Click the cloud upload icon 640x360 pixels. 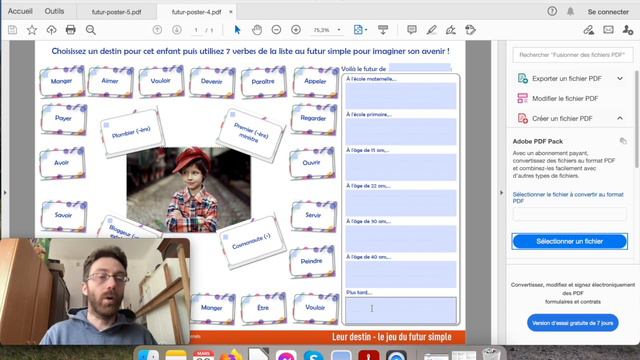click(51, 29)
